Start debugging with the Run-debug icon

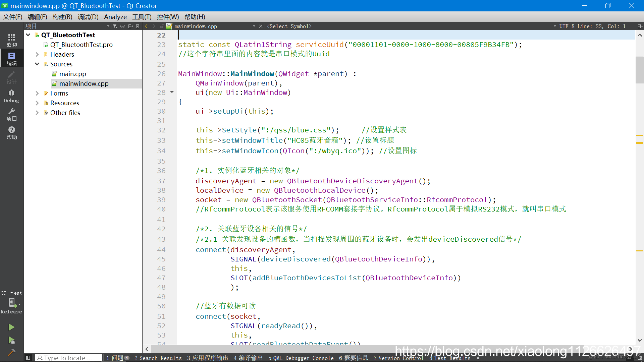11,341
